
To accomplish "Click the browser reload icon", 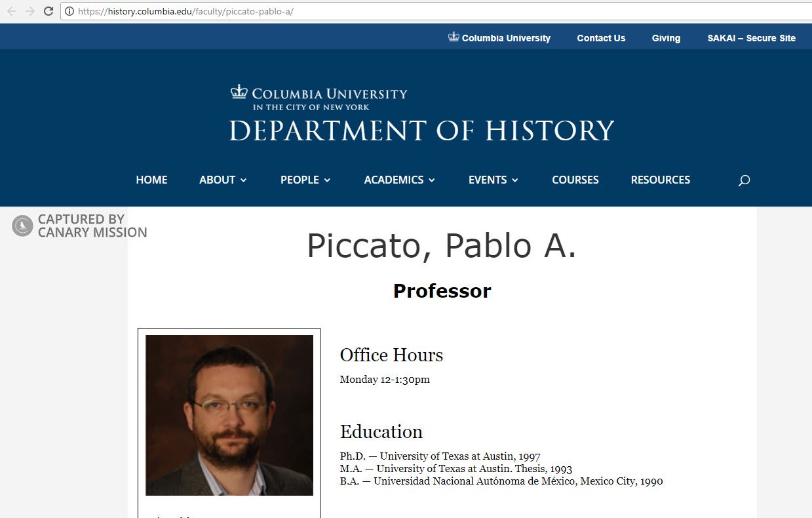I will tap(48, 10).
